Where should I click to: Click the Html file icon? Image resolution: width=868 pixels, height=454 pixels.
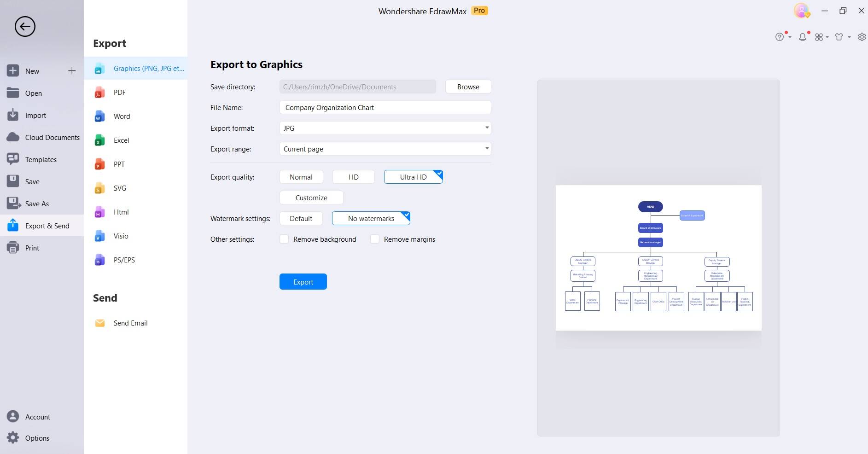99,212
